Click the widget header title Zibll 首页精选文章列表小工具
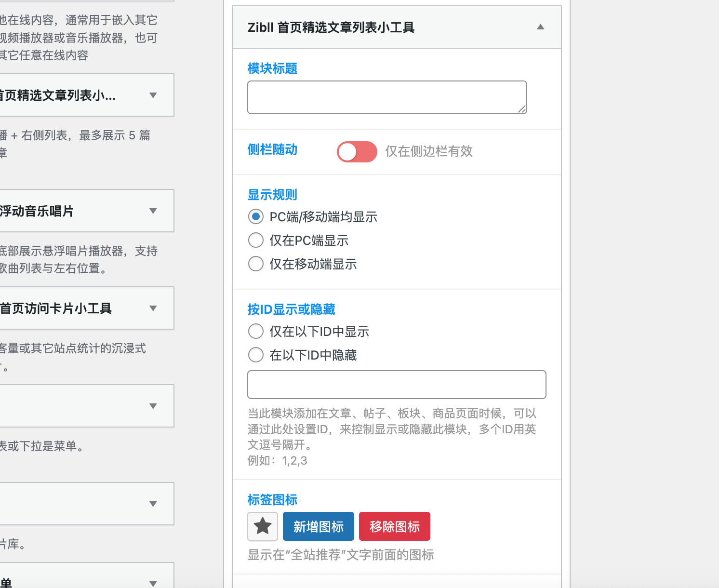Image resolution: width=719 pixels, height=588 pixels. pos(331,27)
